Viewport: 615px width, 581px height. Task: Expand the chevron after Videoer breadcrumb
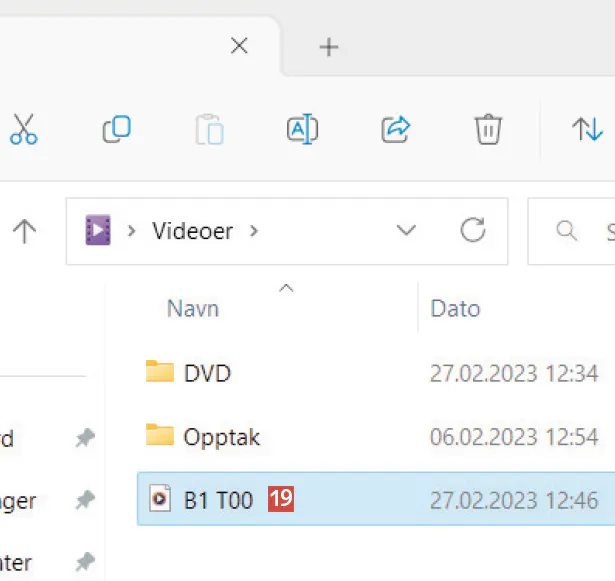tap(254, 231)
